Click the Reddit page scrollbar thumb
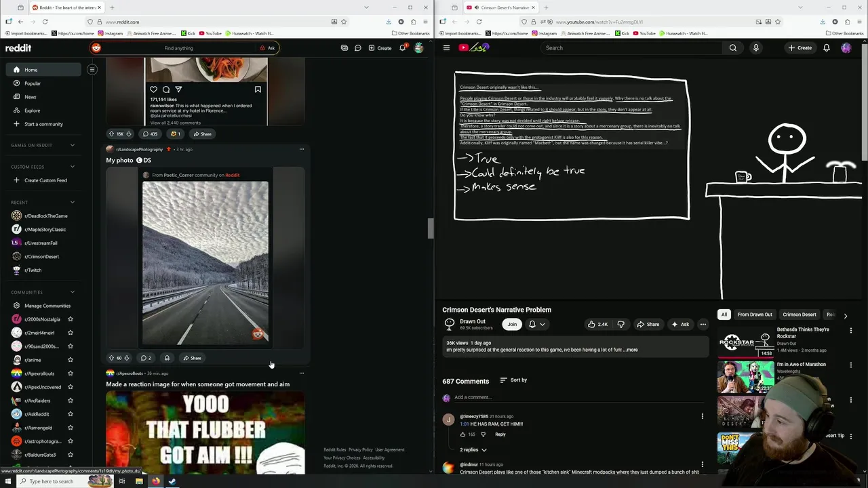 tap(430, 228)
